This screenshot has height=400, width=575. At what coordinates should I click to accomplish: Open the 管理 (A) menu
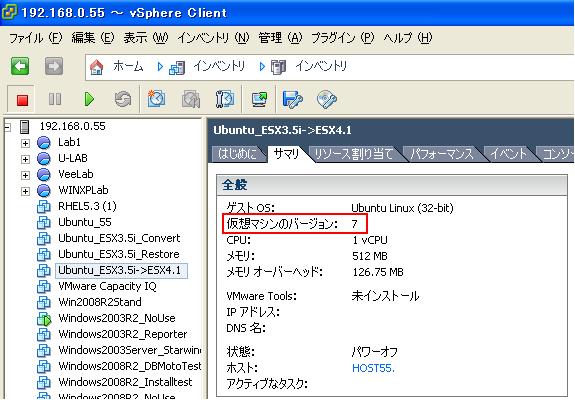[x=281, y=38]
